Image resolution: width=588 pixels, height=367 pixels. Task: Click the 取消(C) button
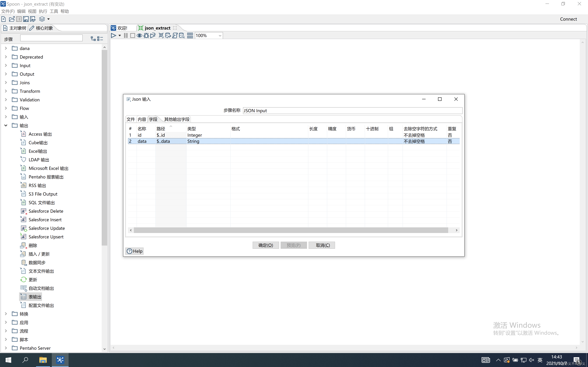[x=323, y=245]
